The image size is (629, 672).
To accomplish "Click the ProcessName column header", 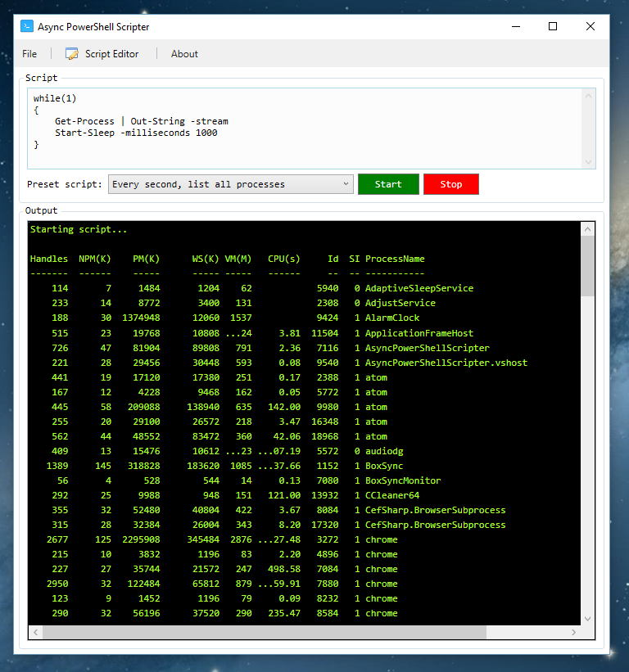I will pyautogui.click(x=395, y=259).
